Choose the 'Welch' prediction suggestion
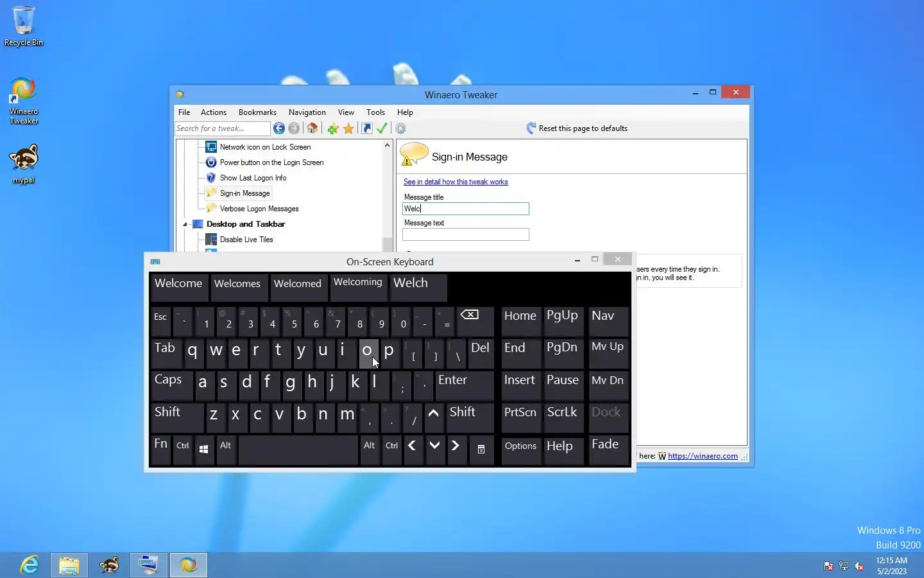924x578 pixels. point(418,287)
